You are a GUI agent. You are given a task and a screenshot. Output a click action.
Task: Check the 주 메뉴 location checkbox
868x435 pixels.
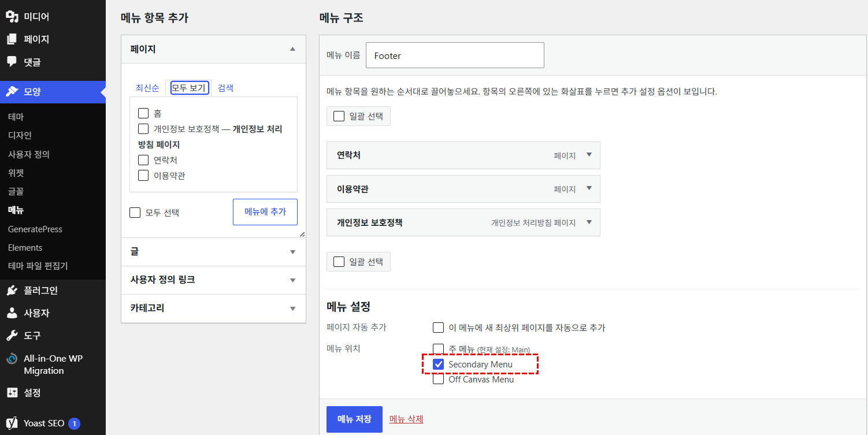click(439, 349)
